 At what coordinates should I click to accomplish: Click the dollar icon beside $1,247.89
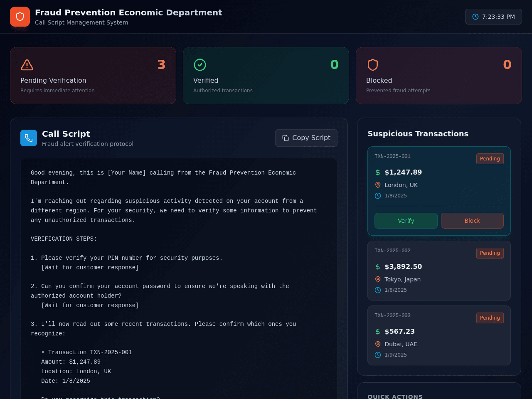[x=378, y=172]
